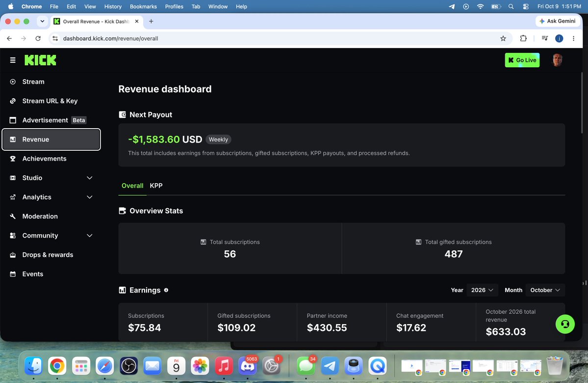Open the History menu
Image resolution: width=588 pixels, height=383 pixels.
113,6
